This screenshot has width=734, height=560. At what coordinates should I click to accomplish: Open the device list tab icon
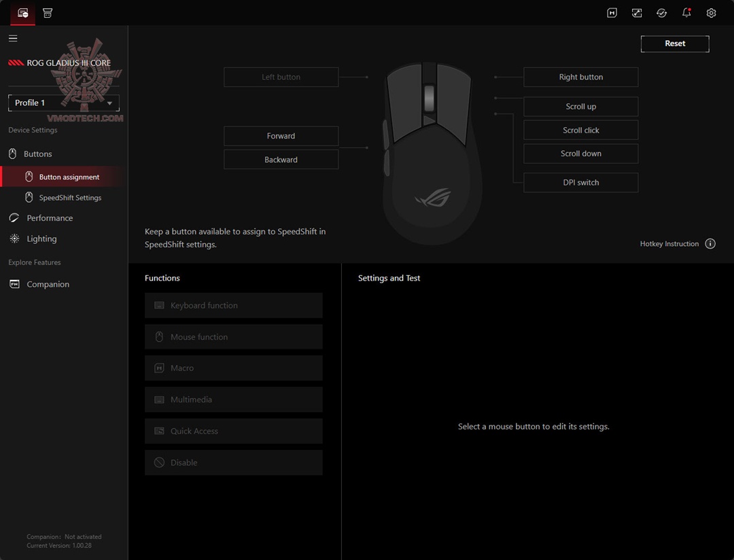22,13
